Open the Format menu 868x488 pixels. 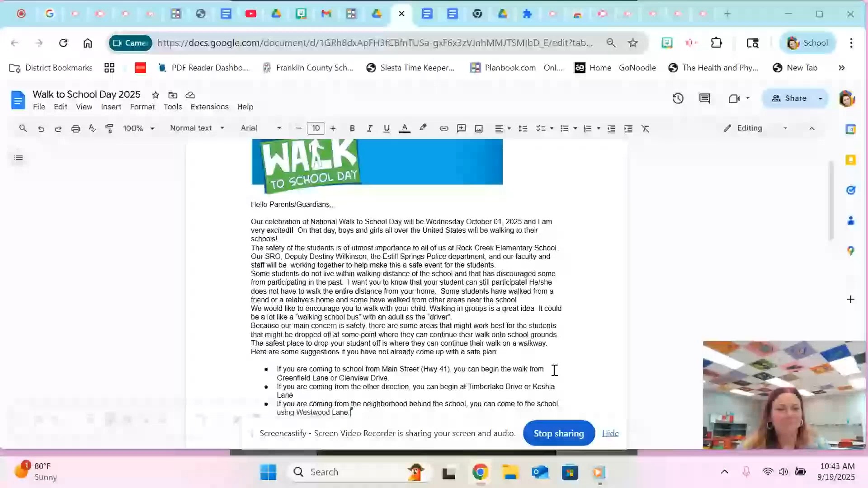[x=142, y=107]
